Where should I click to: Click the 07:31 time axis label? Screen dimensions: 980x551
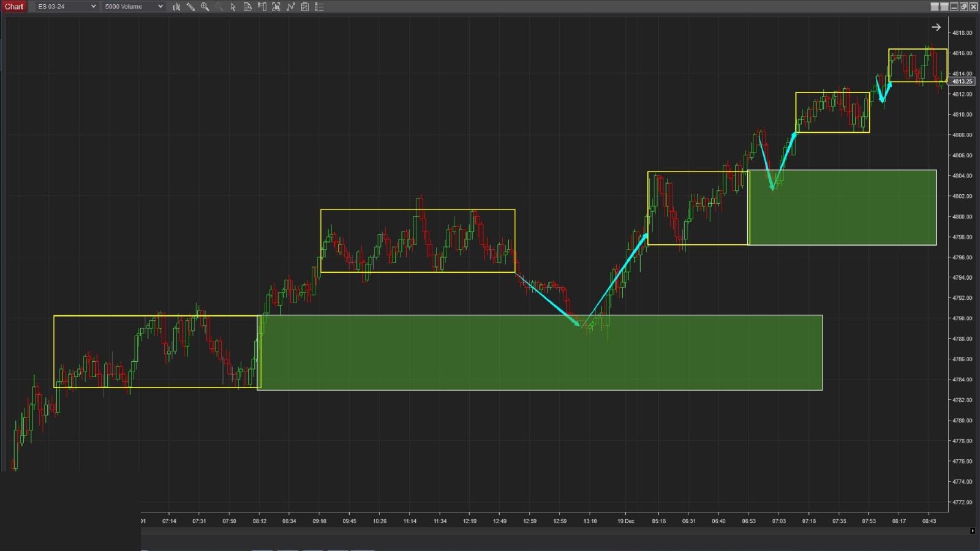[199, 522]
